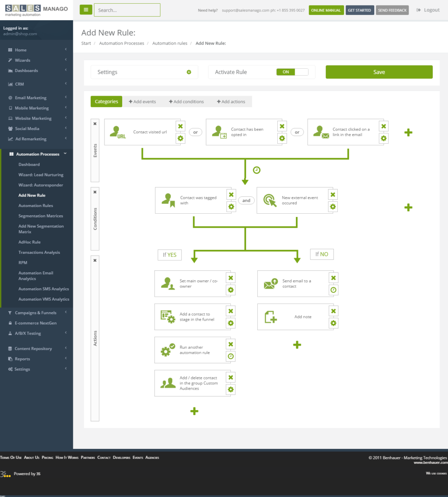Expand the Campaigns & Funnels section
Screen dimensions: 448x497
click(x=36, y=313)
